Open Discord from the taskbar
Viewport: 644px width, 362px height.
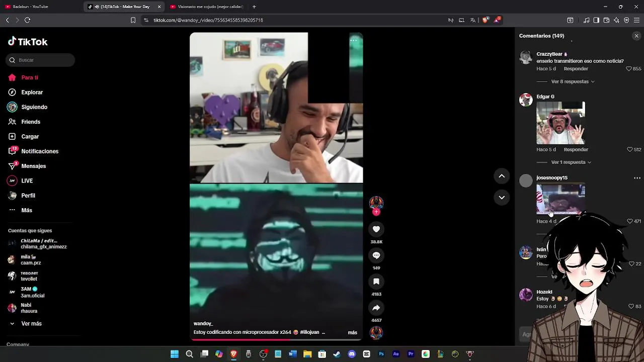352,354
